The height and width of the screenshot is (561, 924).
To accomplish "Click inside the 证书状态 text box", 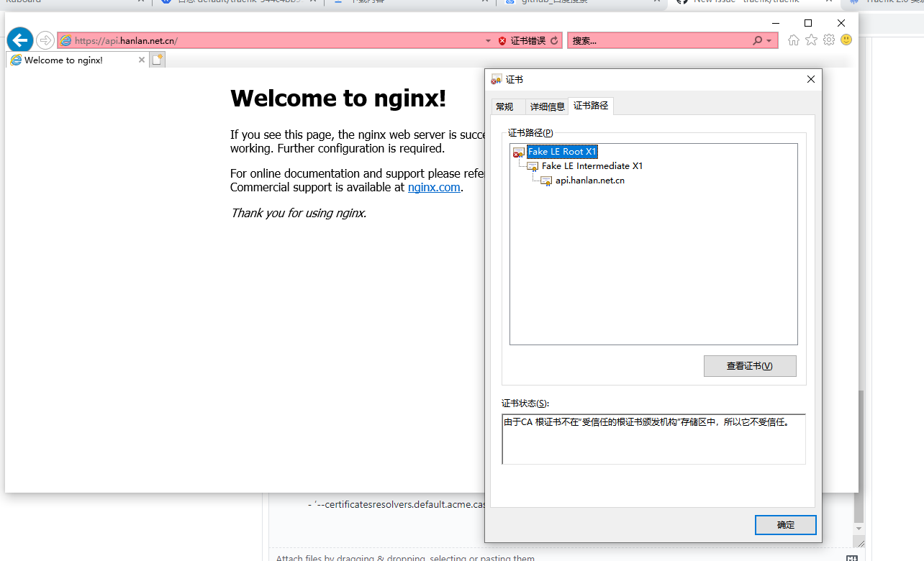I will pyautogui.click(x=653, y=439).
